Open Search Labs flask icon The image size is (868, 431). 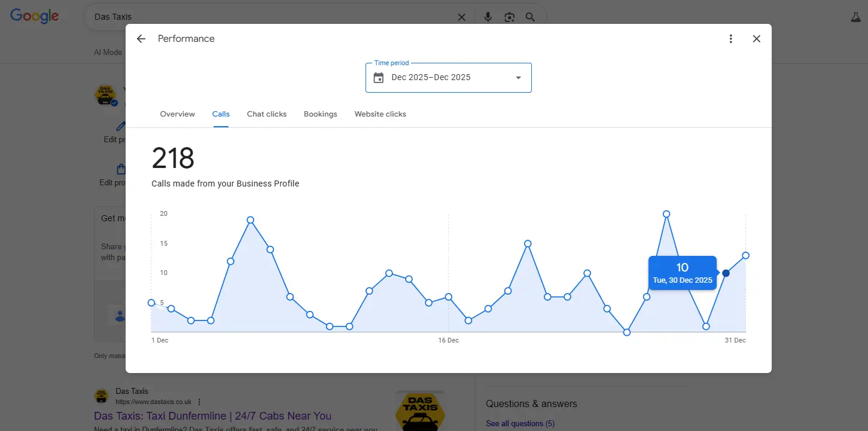[x=855, y=17]
